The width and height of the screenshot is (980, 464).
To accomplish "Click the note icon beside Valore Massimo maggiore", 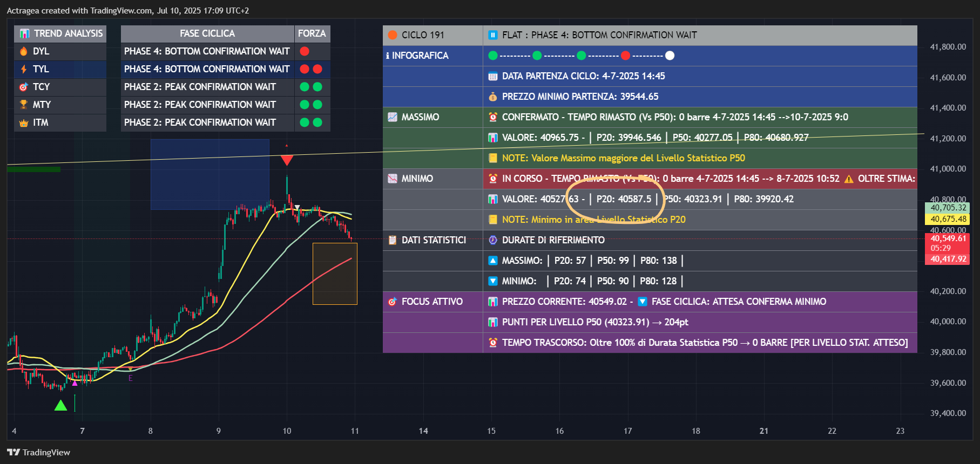I will [493, 158].
